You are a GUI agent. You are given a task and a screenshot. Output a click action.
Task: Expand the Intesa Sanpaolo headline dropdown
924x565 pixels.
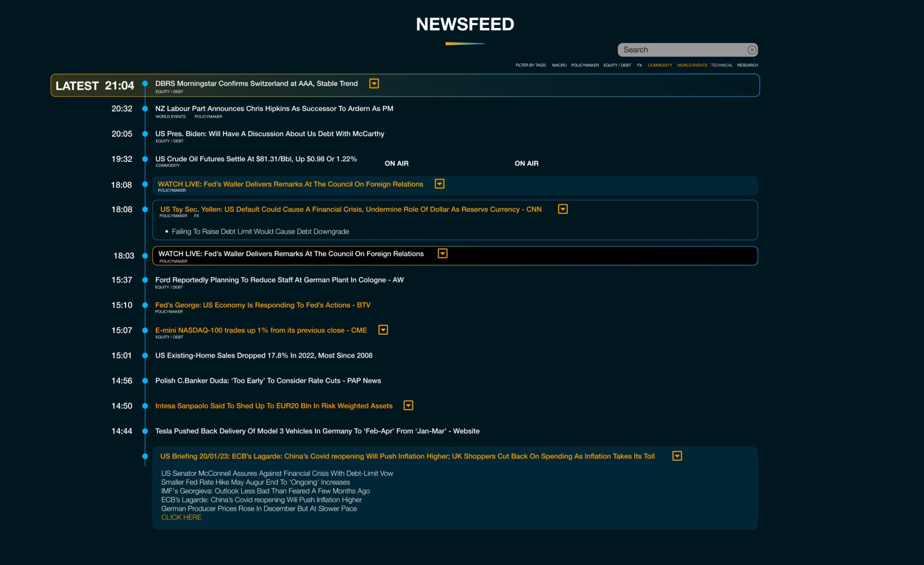pyautogui.click(x=408, y=405)
